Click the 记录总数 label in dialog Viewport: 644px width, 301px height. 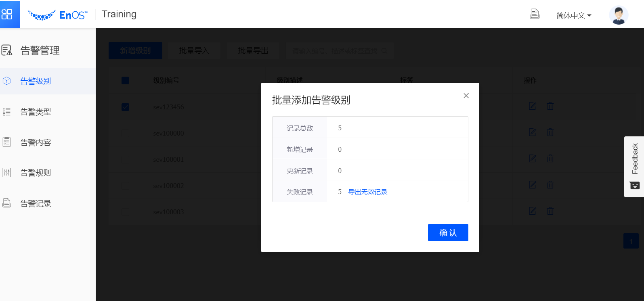click(300, 128)
